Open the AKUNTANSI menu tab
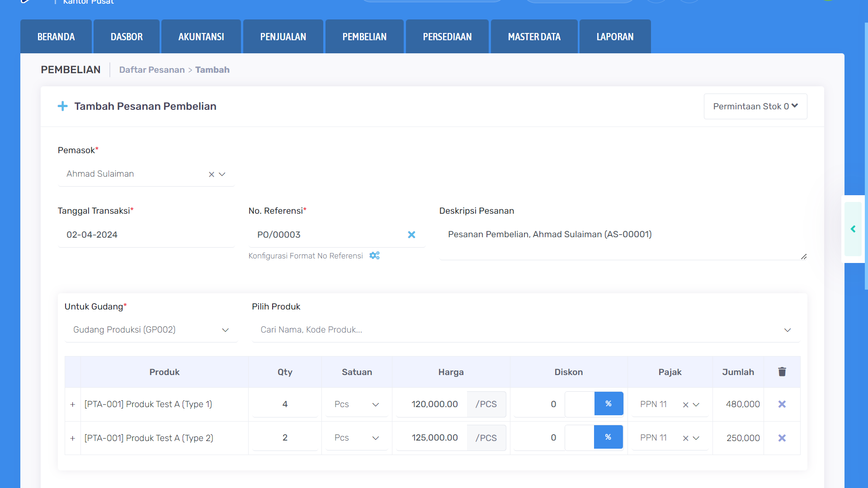The image size is (868, 488). [x=201, y=37]
